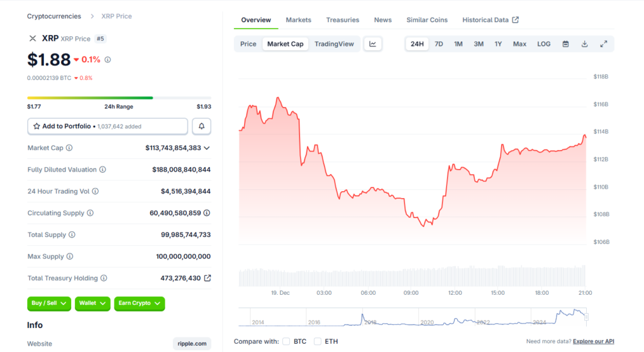Follow the Explore our API link

coord(594,341)
